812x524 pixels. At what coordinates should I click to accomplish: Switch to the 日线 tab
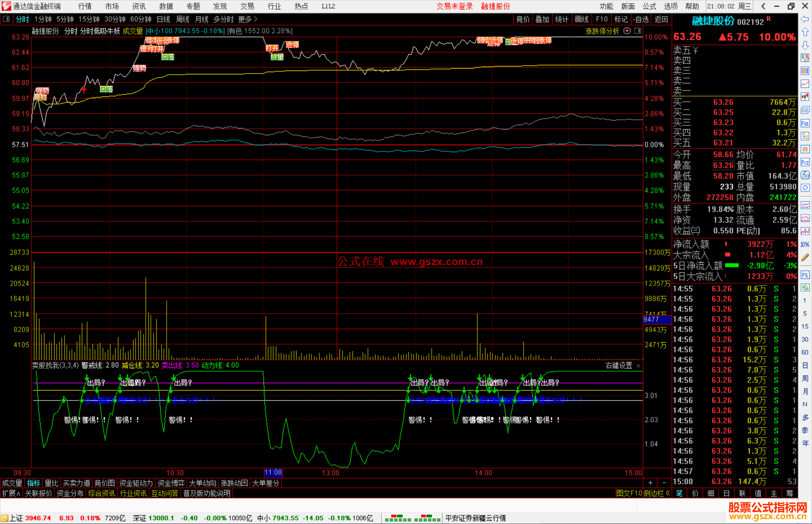pyautogui.click(x=163, y=19)
